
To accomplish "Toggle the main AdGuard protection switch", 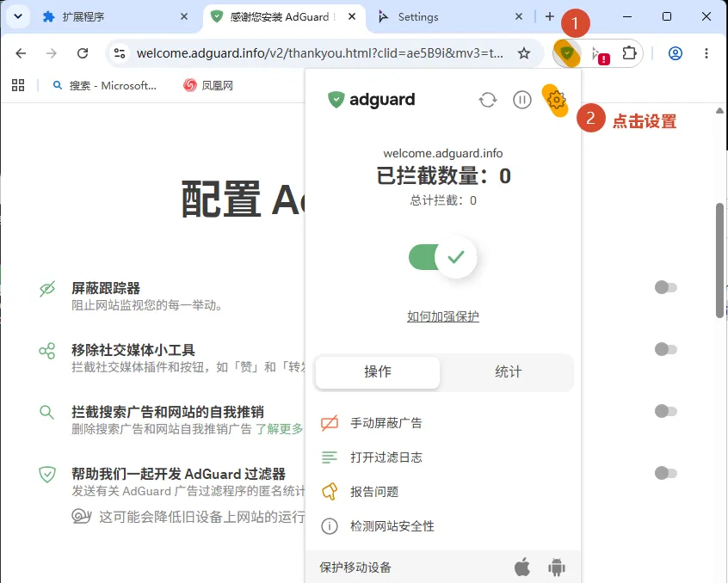I will [x=442, y=257].
